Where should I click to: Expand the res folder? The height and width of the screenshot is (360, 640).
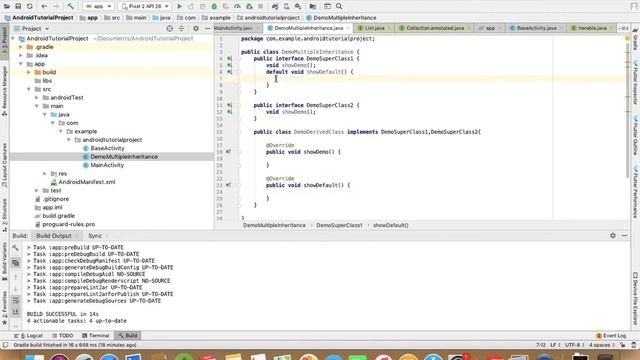tap(45, 173)
